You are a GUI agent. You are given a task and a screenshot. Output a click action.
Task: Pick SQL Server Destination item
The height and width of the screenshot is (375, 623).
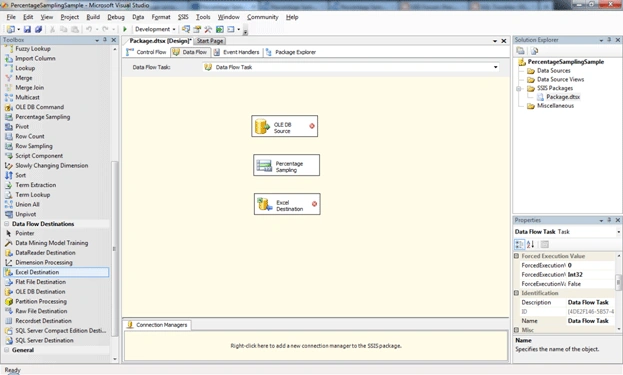[44, 340]
